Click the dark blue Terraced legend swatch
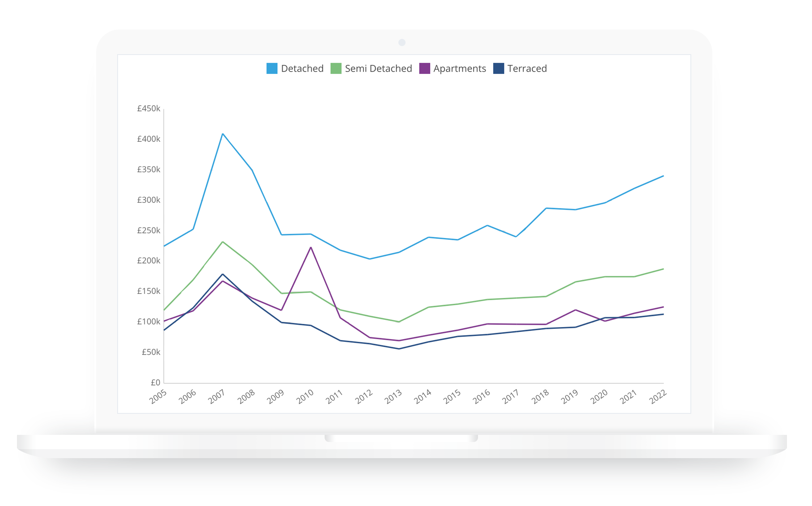This screenshot has width=812, height=506. point(499,68)
